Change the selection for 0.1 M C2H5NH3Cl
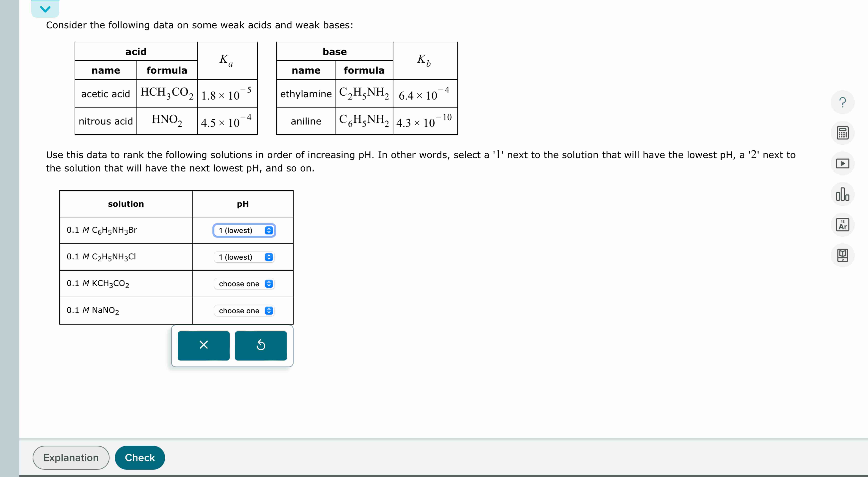The image size is (868, 477). 244,256
